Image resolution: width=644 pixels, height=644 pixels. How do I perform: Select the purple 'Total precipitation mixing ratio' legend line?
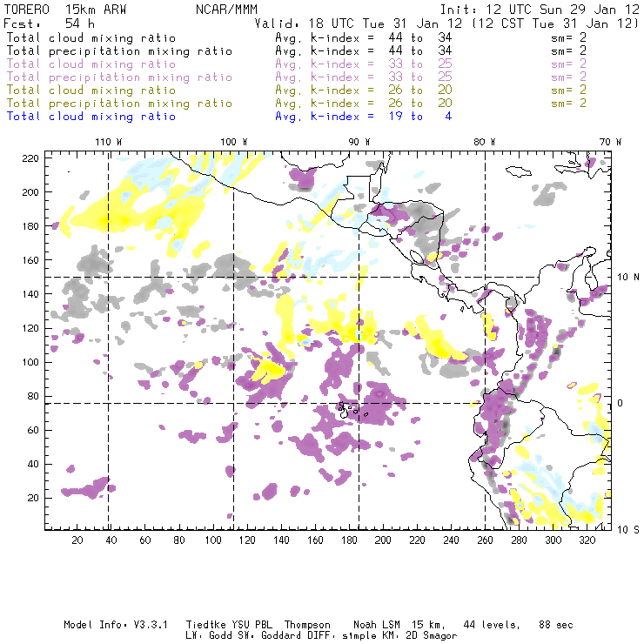click(x=119, y=77)
